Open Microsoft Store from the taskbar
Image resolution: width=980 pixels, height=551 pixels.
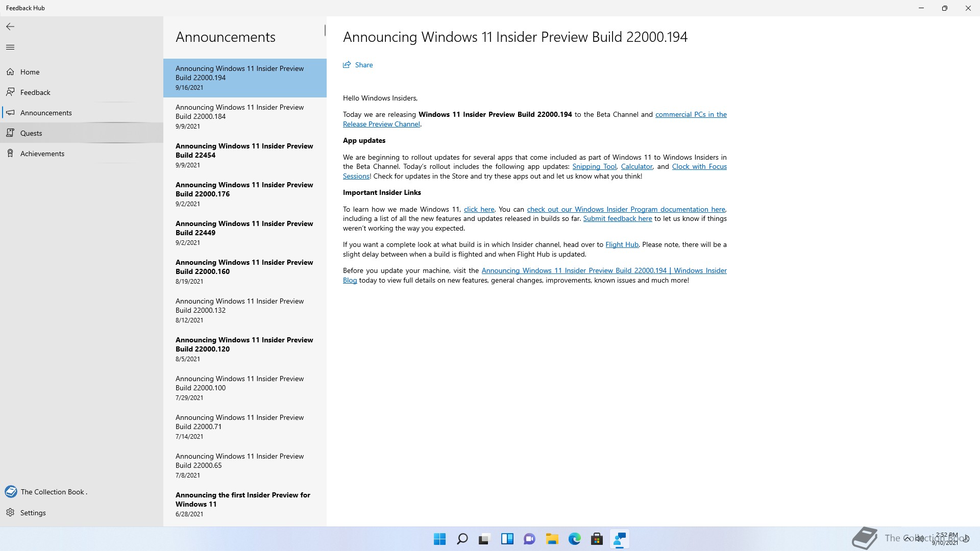point(597,539)
